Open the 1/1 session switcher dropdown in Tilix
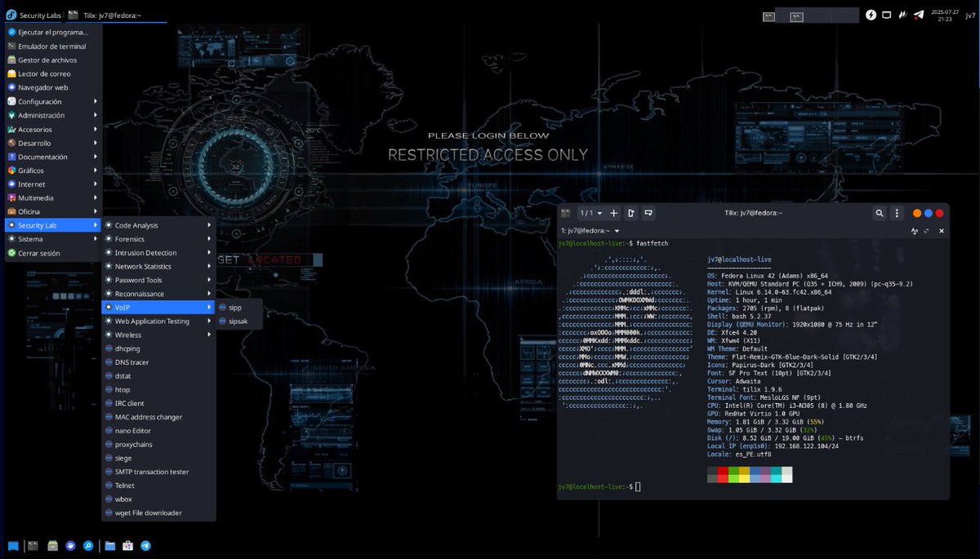The image size is (980, 559). (x=591, y=213)
